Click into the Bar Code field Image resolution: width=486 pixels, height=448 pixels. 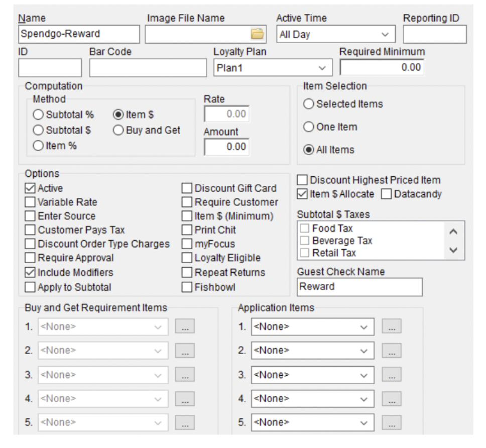148,68
